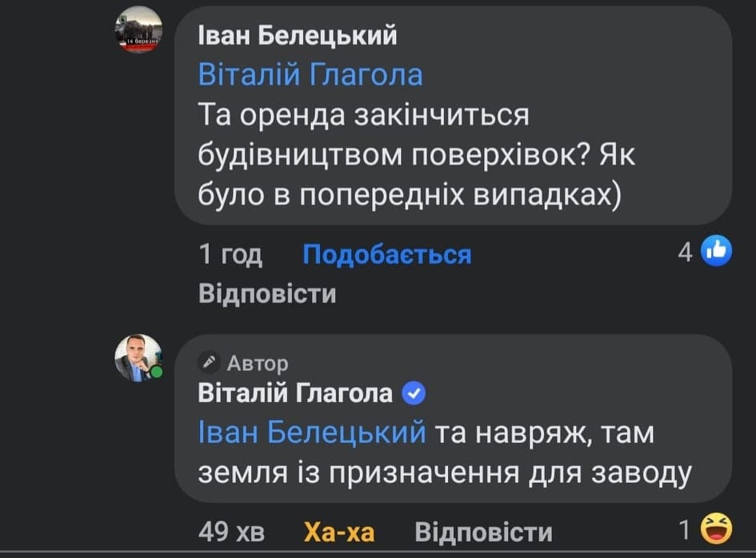Viewport: 756px width, 558px height.
Task: Click the blue thumbs-up reaction icon
Action: [716, 252]
